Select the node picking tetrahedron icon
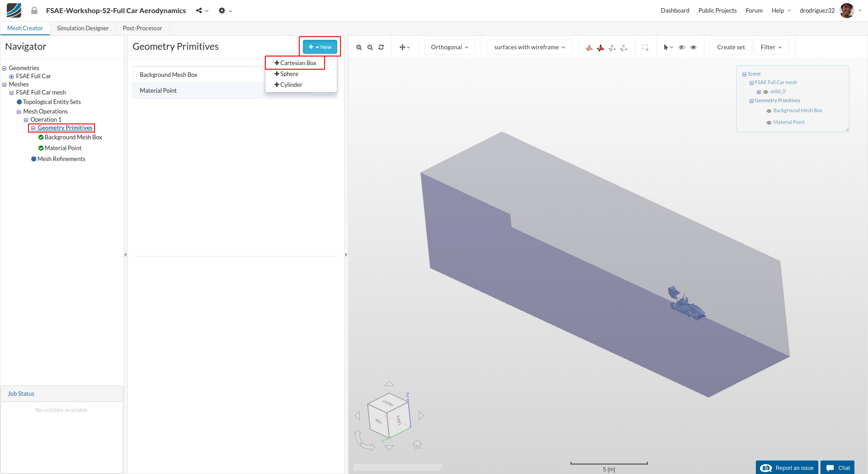Screen dimensions: 868x474 [x=623, y=47]
